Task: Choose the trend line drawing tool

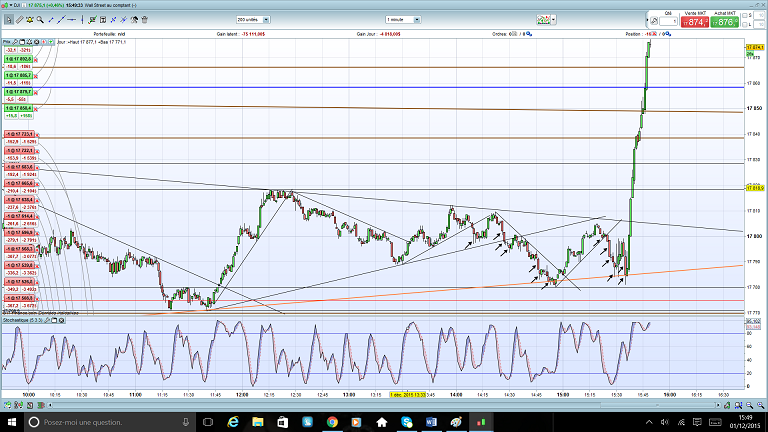Action: point(61,20)
